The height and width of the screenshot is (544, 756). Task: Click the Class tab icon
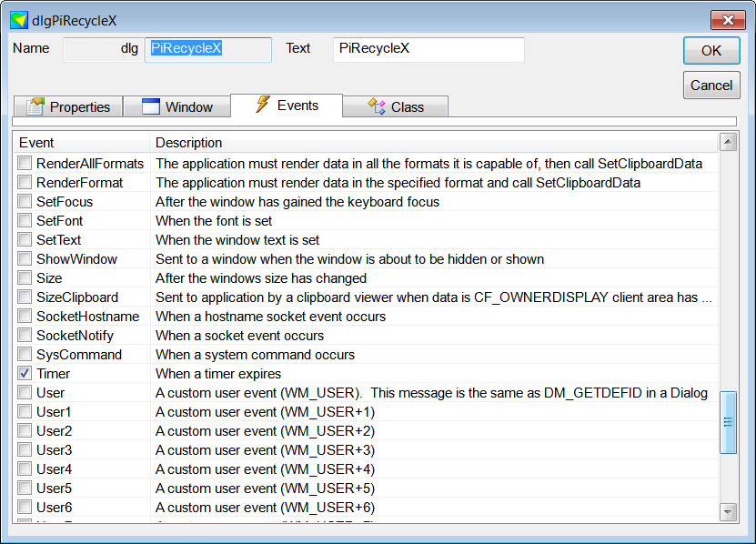377,106
